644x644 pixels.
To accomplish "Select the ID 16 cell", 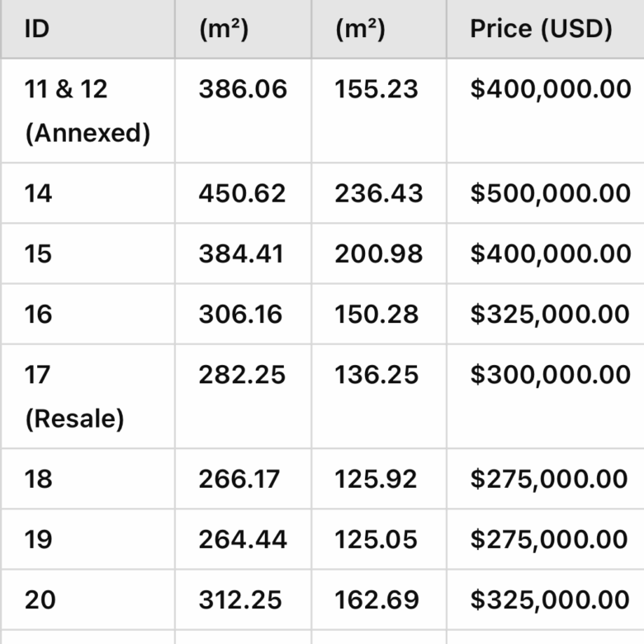I will (38, 314).
